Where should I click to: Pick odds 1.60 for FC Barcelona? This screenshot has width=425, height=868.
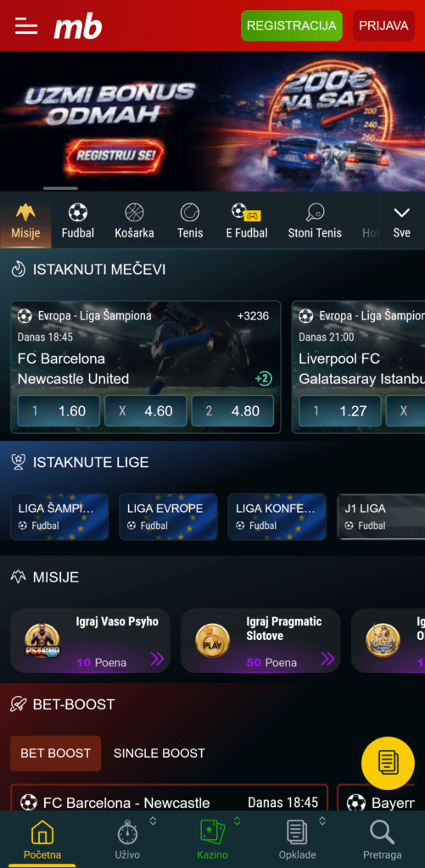(x=59, y=411)
